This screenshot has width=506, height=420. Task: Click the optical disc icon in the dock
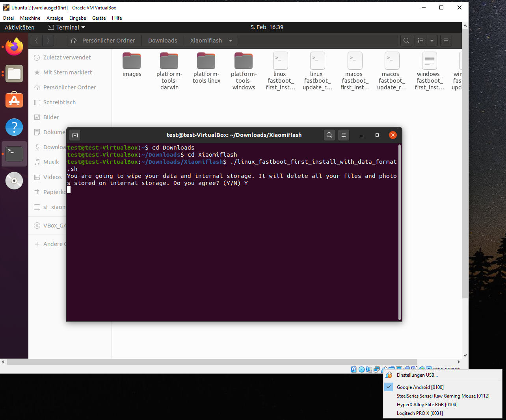14,181
